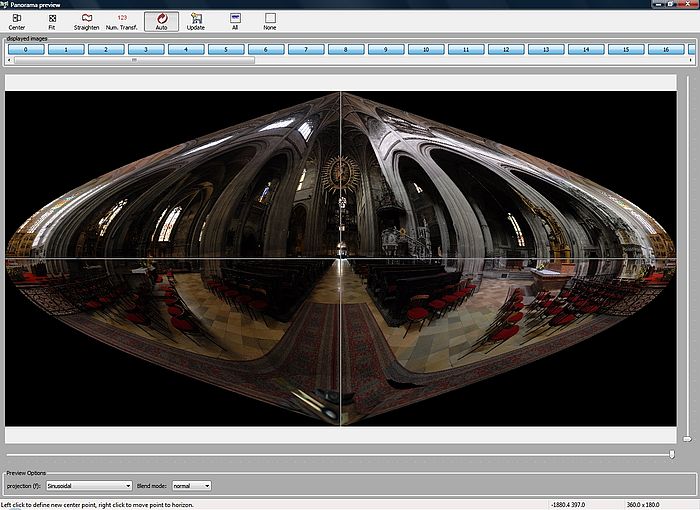Click the displayed images horizontal scrollbar
Viewport: 700px width, 510px height.
134,60
